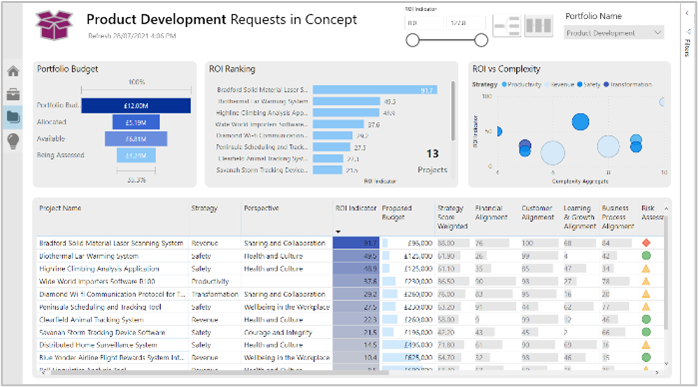The height and width of the screenshot is (387, 698).
Task: Open the briefcase portfolio page icon
Action: 13,94
